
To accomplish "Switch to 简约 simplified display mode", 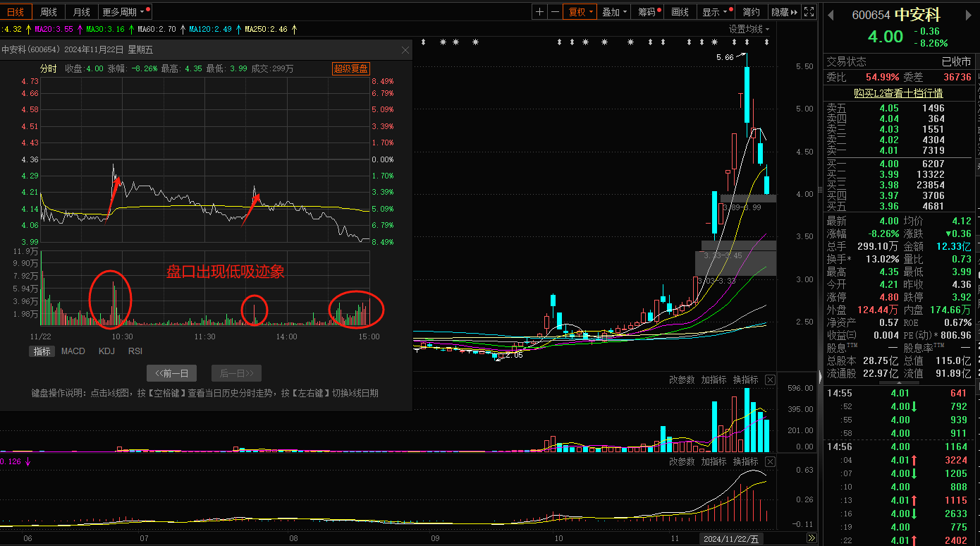I will coord(752,12).
